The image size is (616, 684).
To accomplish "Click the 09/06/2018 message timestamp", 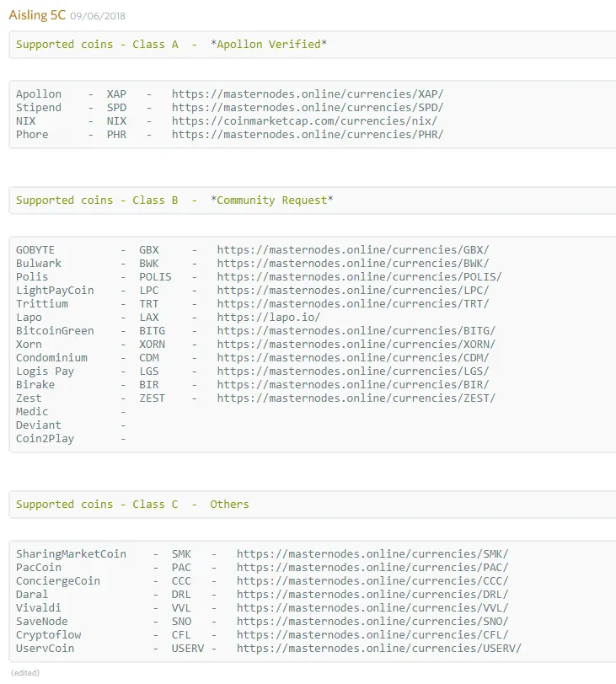I will pos(98,16).
